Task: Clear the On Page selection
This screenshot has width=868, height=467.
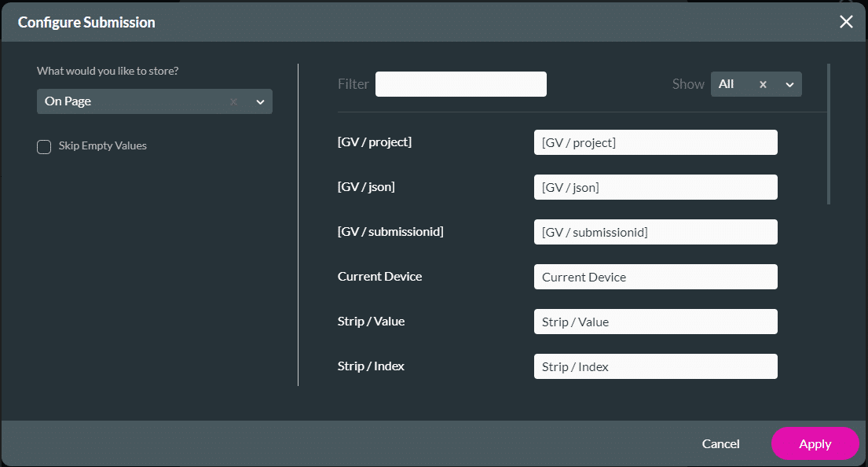Action: pyautogui.click(x=233, y=102)
